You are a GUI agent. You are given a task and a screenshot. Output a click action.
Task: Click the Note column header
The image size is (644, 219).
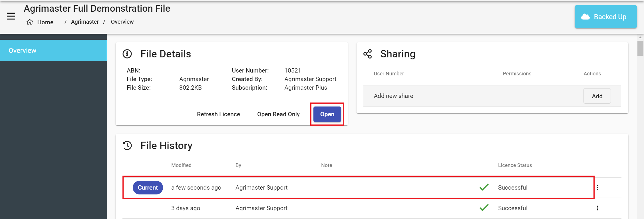(327, 165)
